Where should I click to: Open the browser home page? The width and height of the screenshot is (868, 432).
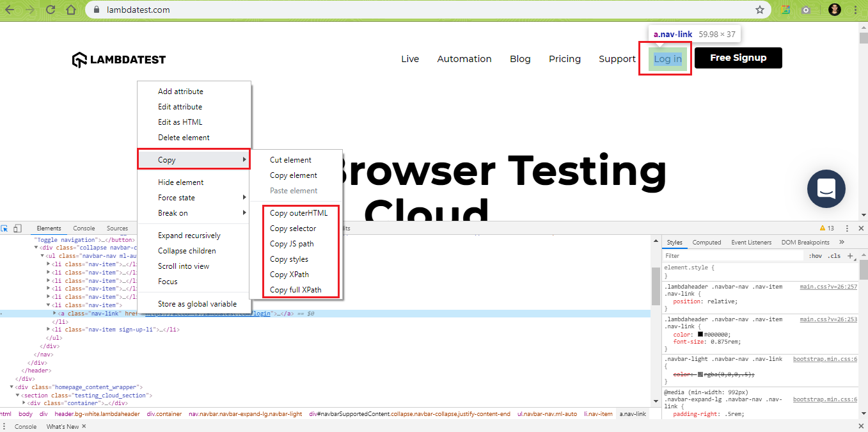coord(71,10)
